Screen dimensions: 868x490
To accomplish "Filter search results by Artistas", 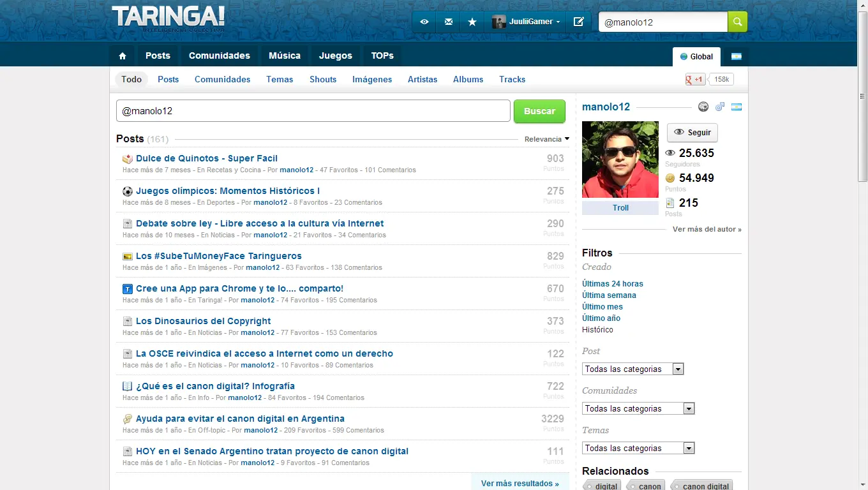I will 423,80.
